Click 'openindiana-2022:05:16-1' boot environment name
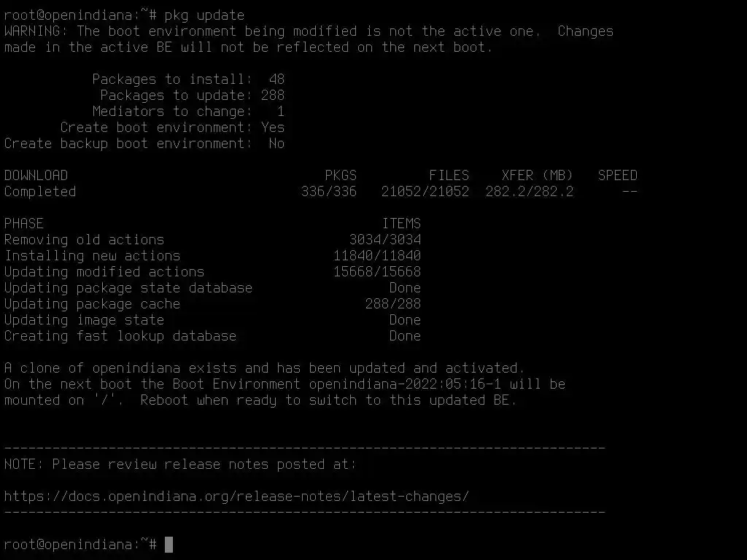This screenshot has width=747, height=560. (x=405, y=384)
